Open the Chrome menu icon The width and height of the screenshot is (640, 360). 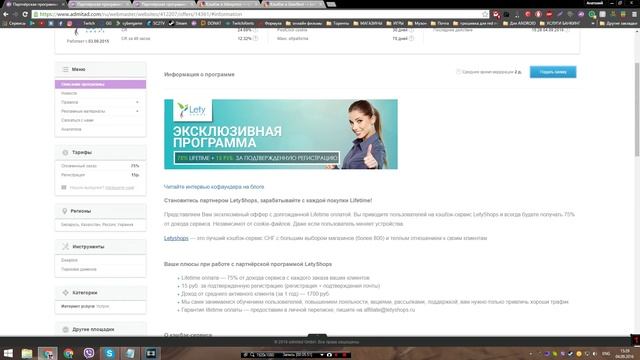[634, 14]
